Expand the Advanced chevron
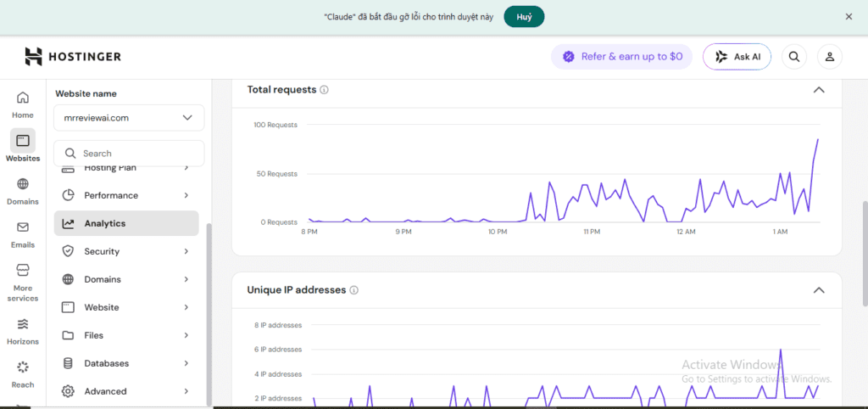The height and width of the screenshot is (409, 868). (186, 391)
